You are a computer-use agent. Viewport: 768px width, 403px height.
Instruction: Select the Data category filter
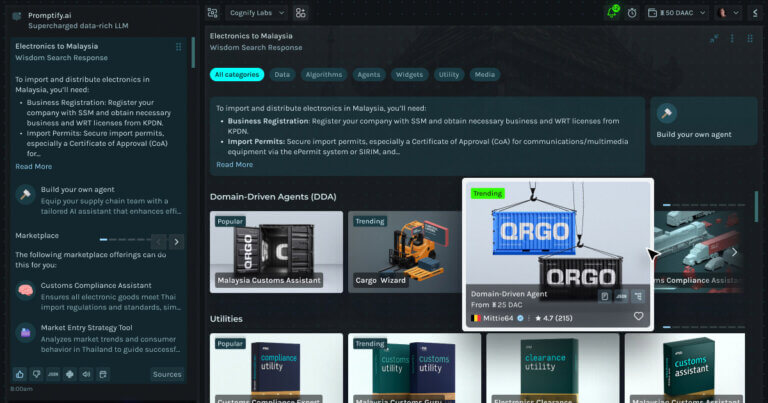point(282,74)
